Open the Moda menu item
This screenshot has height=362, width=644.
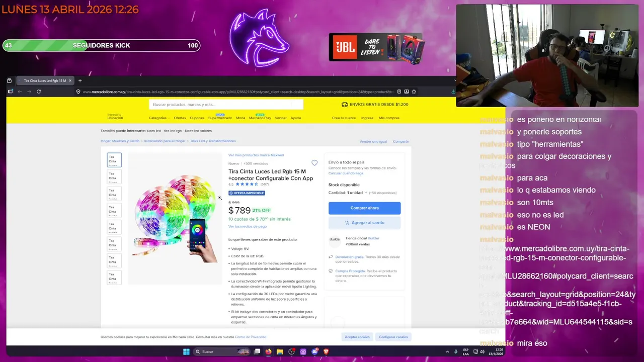240,118
